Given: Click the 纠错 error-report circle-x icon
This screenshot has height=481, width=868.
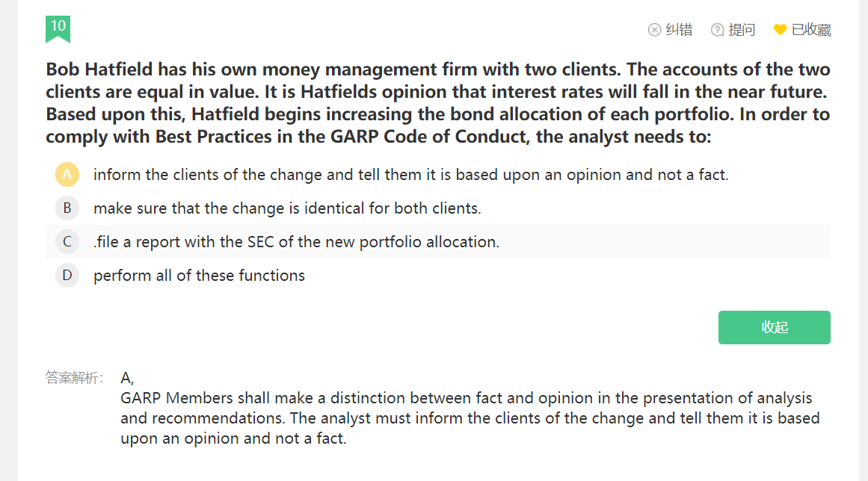Looking at the screenshot, I should [654, 30].
